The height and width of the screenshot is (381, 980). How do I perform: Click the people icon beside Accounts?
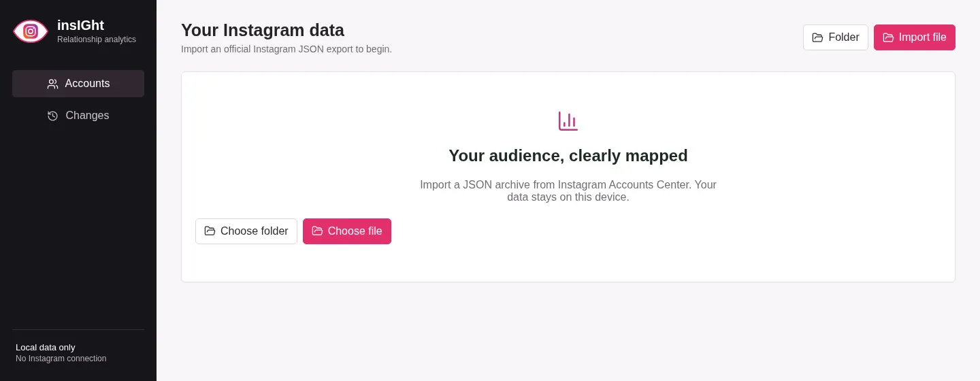click(53, 84)
